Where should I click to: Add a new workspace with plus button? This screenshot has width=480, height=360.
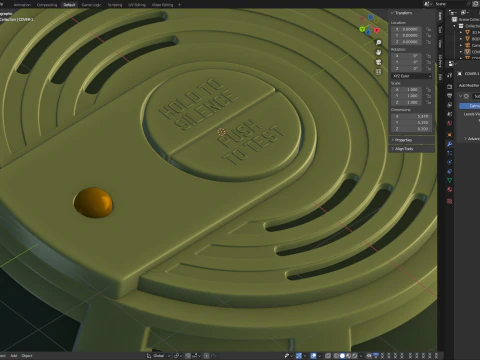coord(179,5)
